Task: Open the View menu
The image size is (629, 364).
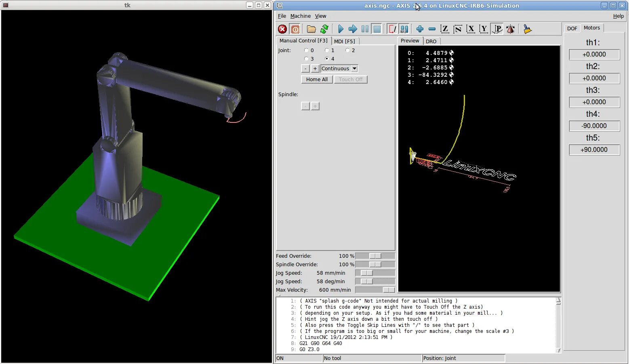Action: (321, 16)
